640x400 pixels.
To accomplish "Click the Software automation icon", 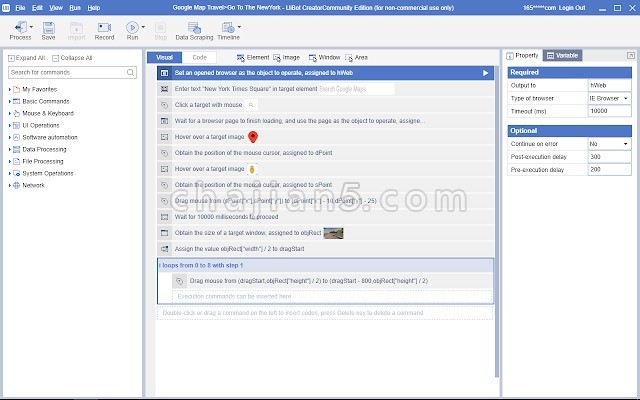I will [16, 138].
